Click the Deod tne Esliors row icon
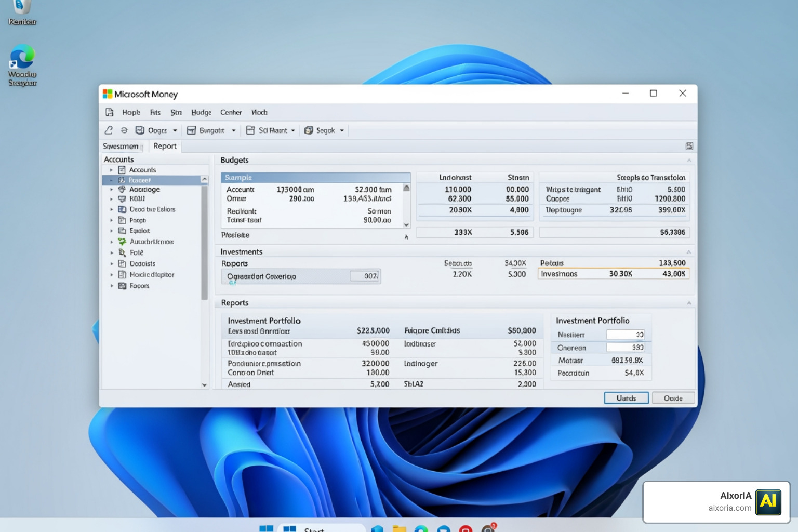 tap(122, 209)
